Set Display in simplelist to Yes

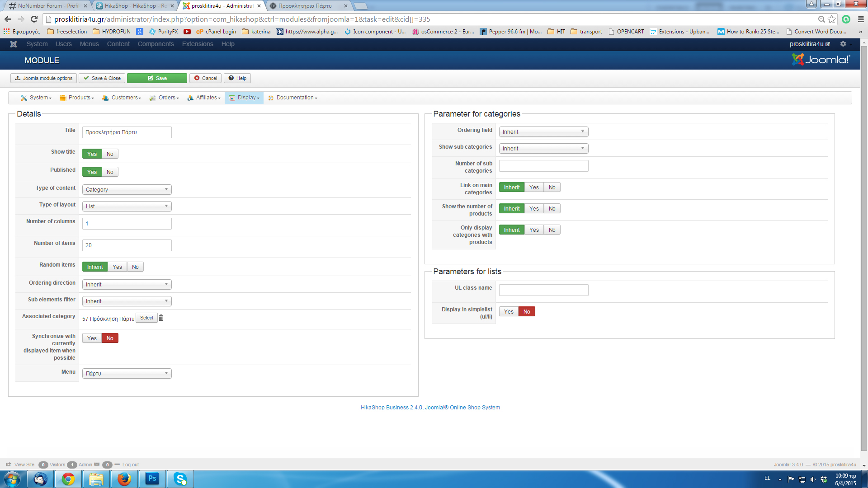click(509, 312)
